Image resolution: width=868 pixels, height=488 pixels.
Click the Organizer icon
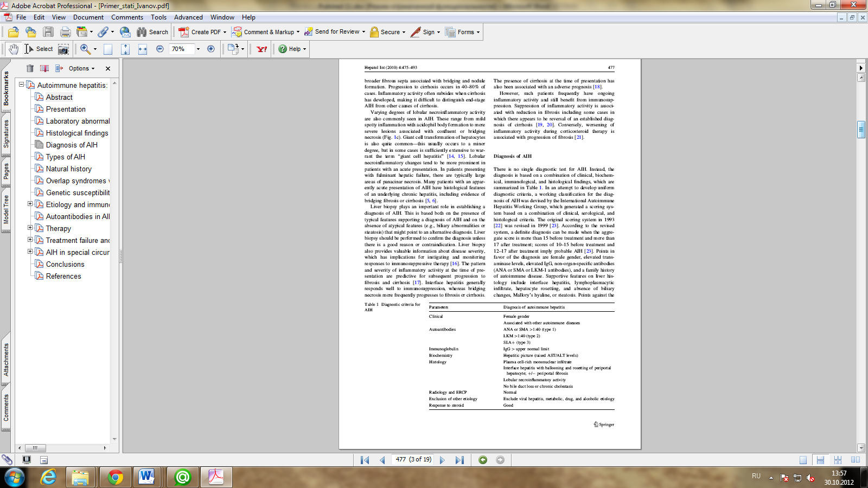(x=82, y=32)
